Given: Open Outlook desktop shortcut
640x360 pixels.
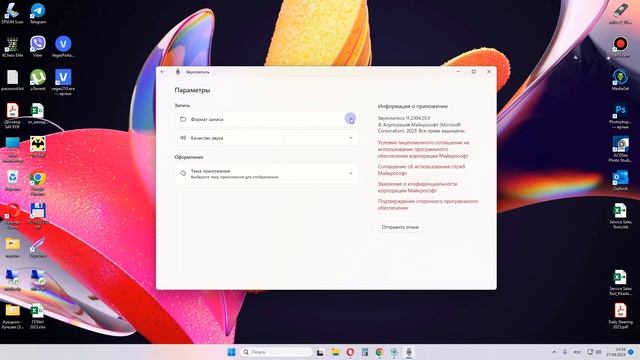Looking at the screenshot, I should [620, 180].
